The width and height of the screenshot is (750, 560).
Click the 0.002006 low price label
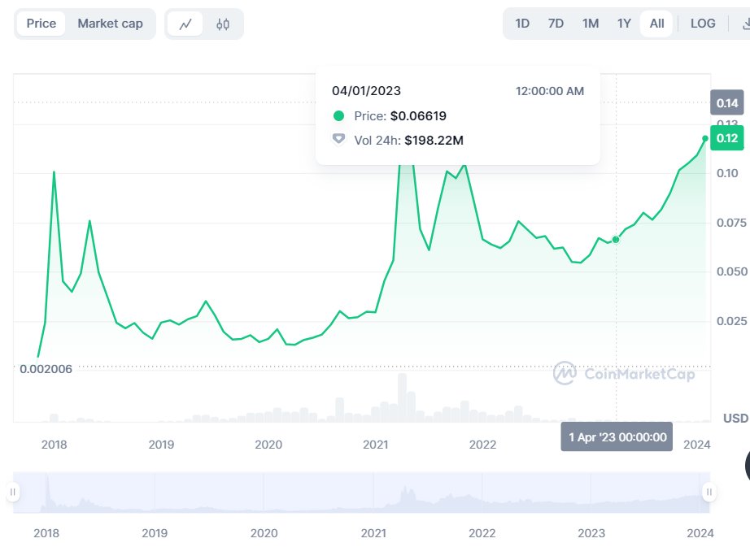point(46,369)
